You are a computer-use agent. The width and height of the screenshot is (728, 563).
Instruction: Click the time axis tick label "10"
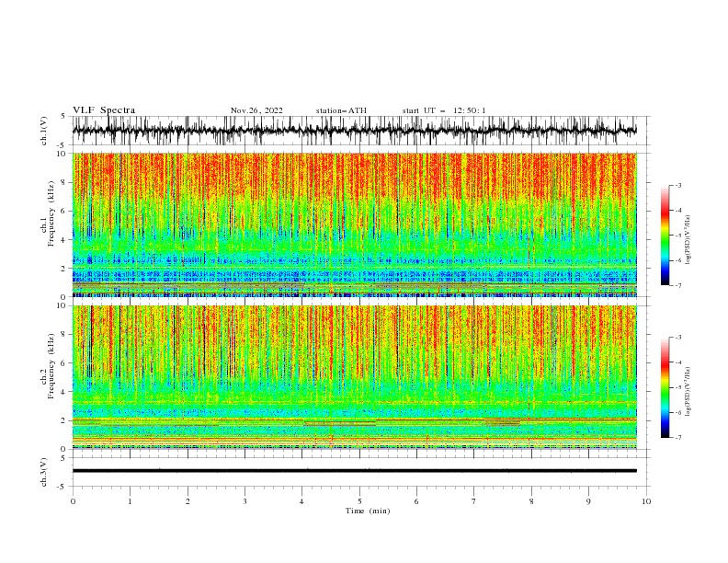pos(646,501)
